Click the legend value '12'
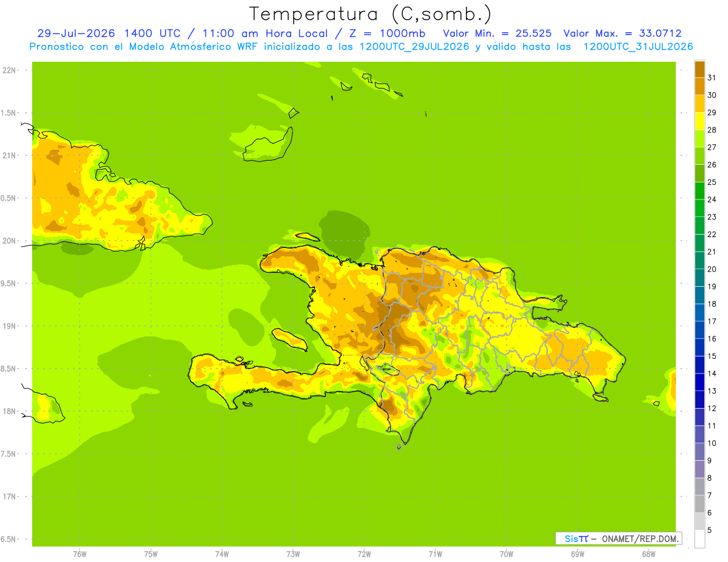 point(712,409)
